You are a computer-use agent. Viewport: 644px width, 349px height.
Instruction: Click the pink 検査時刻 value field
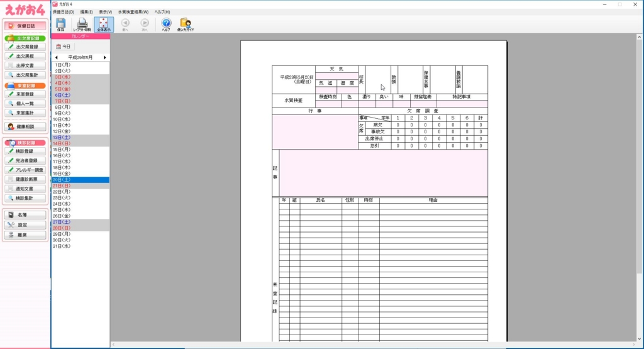[328, 104]
